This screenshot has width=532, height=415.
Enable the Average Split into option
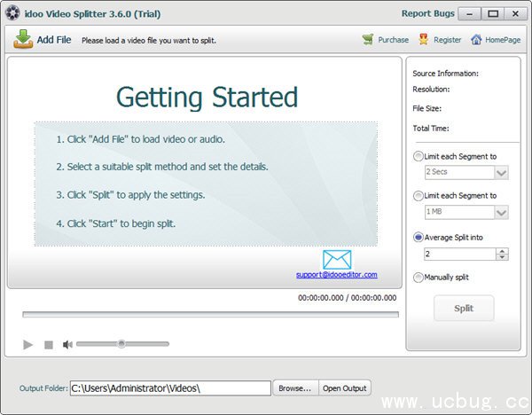pos(419,237)
